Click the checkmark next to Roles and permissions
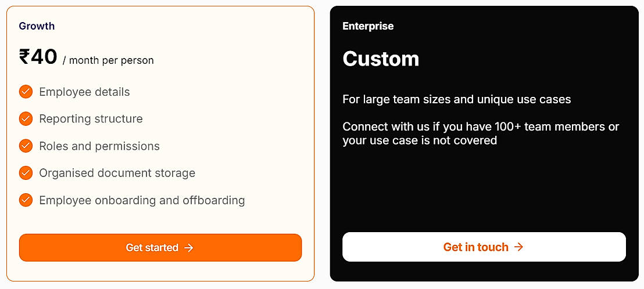 (x=26, y=146)
